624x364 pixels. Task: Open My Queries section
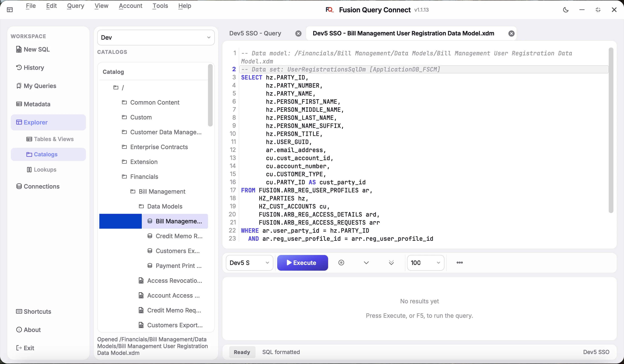[x=48, y=86]
